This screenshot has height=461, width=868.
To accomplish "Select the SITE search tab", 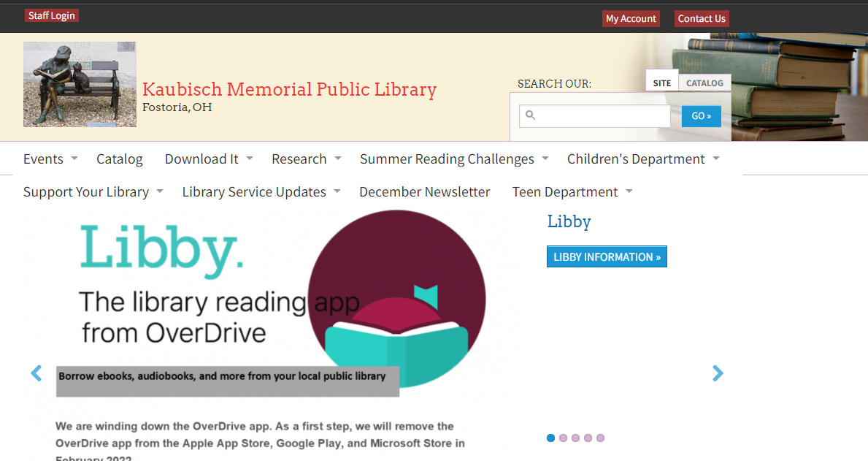I will (x=662, y=83).
